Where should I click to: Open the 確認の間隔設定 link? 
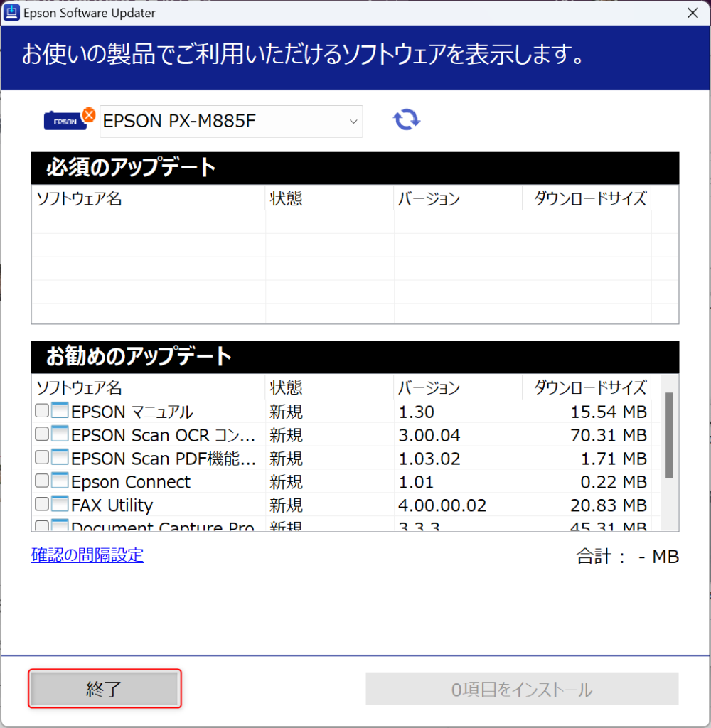[87, 555]
